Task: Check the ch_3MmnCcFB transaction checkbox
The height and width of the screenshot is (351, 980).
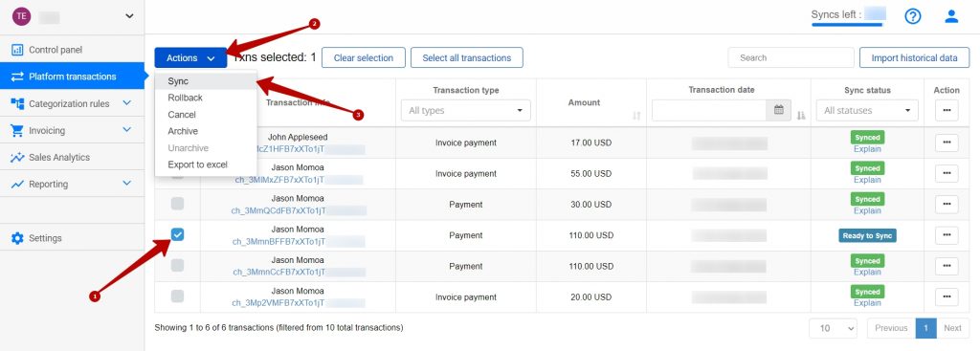Action: [x=177, y=266]
